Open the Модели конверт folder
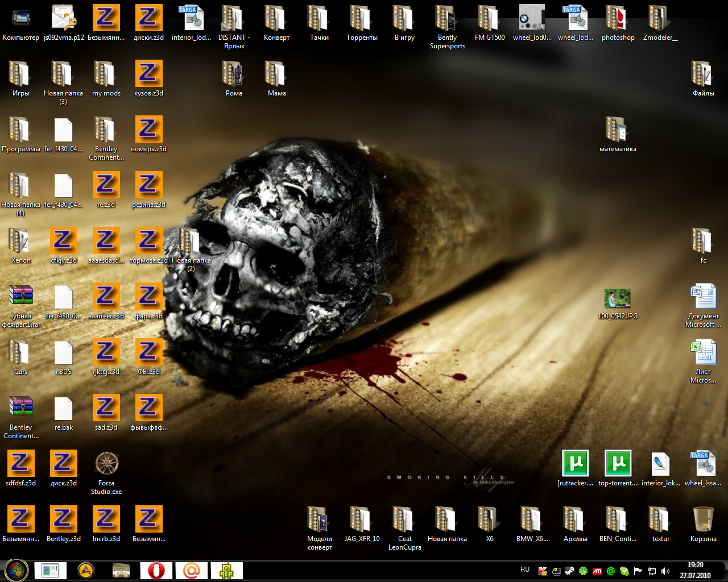The image size is (728, 582). click(x=319, y=529)
